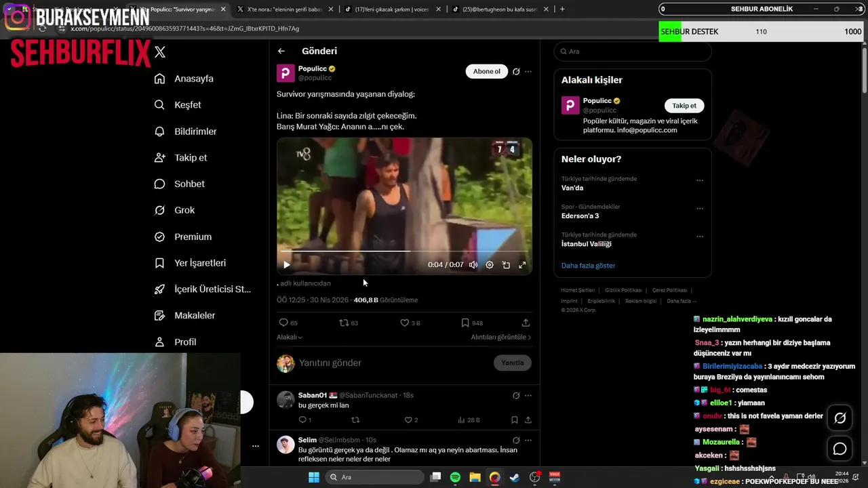The width and height of the screenshot is (868, 488).
Task: Click the Profil person icon
Action: (x=159, y=342)
